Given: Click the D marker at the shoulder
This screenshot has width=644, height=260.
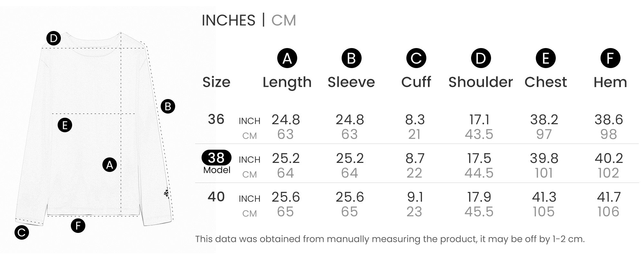Looking at the screenshot, I should click(x=53, y=39).
